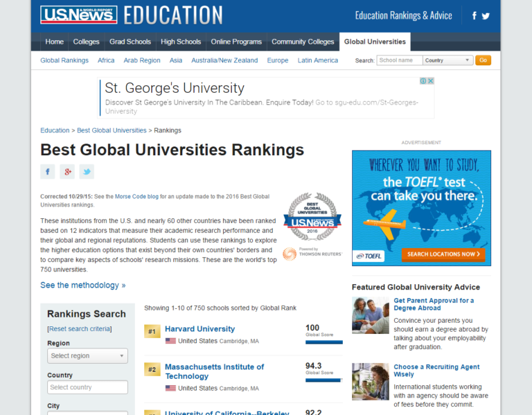Click the #2 rank badge

pos(152,369)
